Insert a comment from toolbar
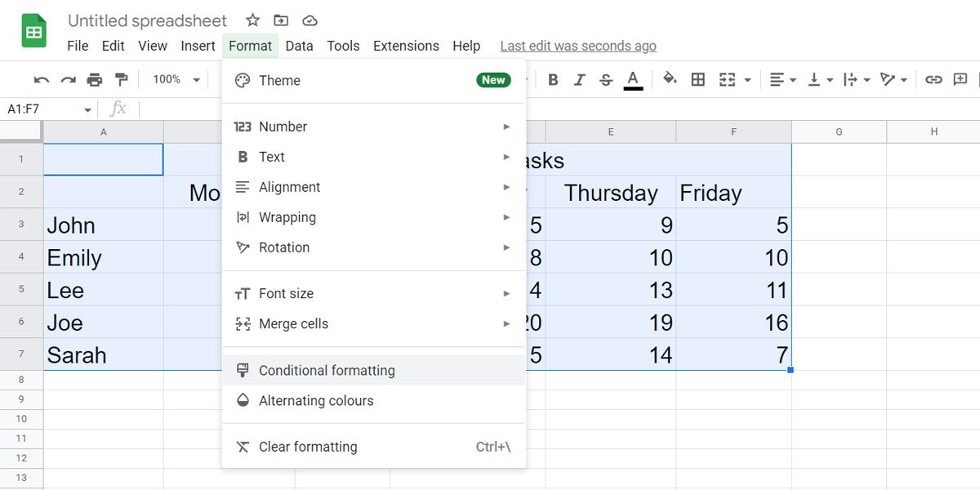This screenshot has height=490, width=980. (x=960, y=79)
